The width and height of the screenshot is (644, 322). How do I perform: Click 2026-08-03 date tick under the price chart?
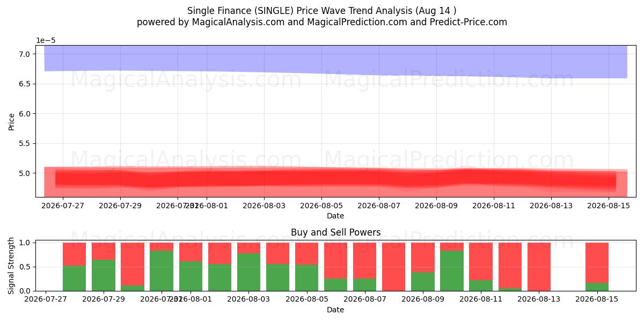point(264,205)
